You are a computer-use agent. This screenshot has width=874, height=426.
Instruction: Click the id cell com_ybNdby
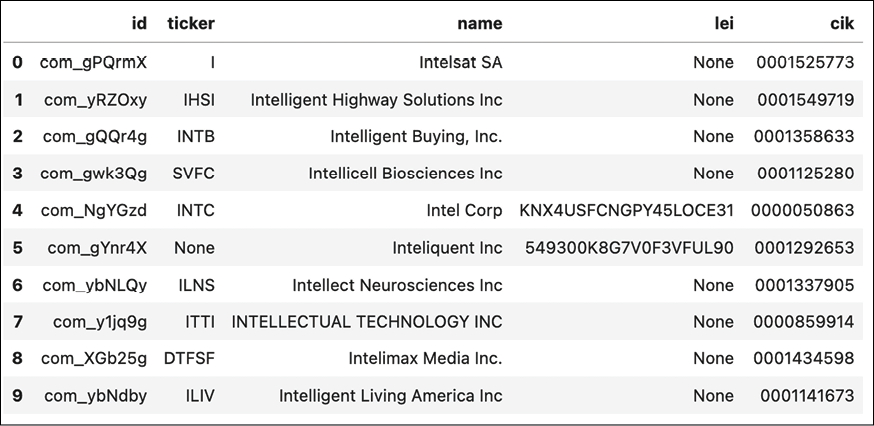(x=96, y=396)
